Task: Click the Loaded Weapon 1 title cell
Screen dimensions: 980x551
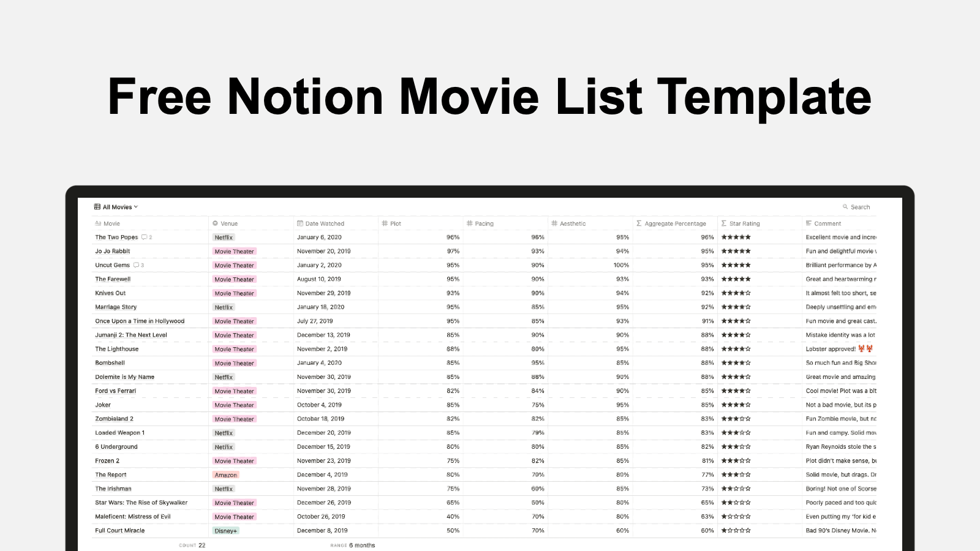Action: tap(120, 433)
